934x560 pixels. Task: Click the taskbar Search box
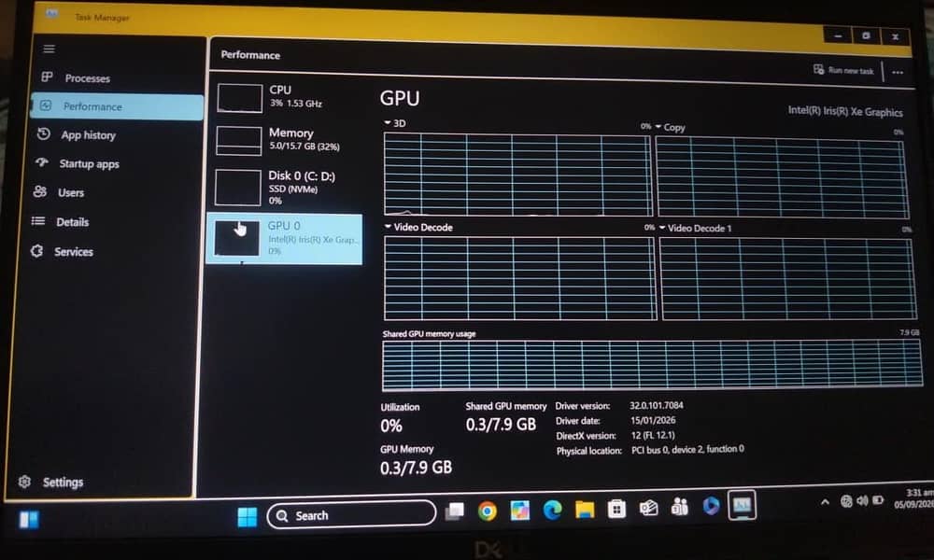click(x=351, y=515)
